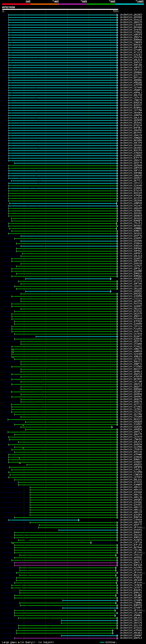Select the query name AV527658
This screenshot has height=644, width=146.
pyautogui.click(x=8, y=7)
